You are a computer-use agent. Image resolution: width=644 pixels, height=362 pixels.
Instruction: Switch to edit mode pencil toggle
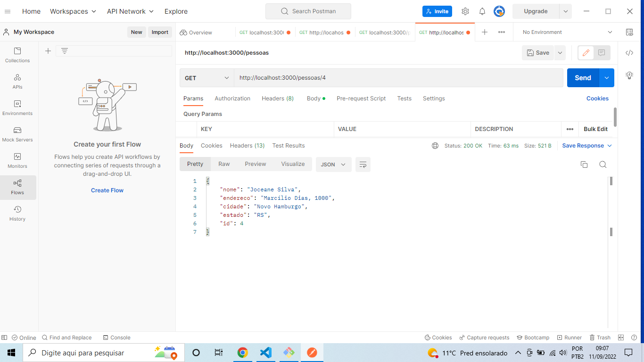[586, 53]
